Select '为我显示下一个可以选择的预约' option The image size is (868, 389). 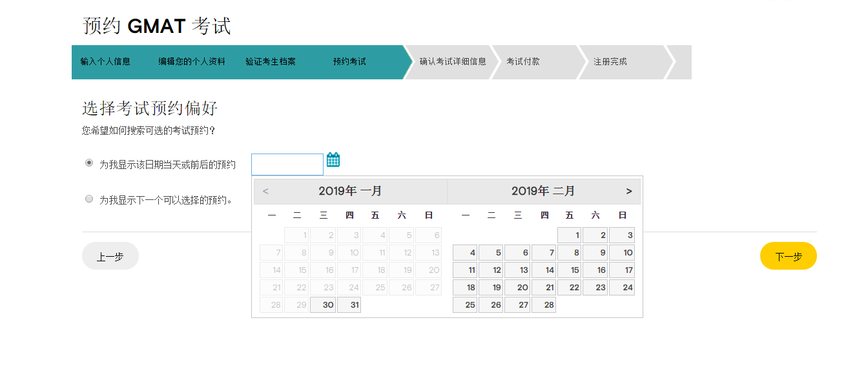88,199
